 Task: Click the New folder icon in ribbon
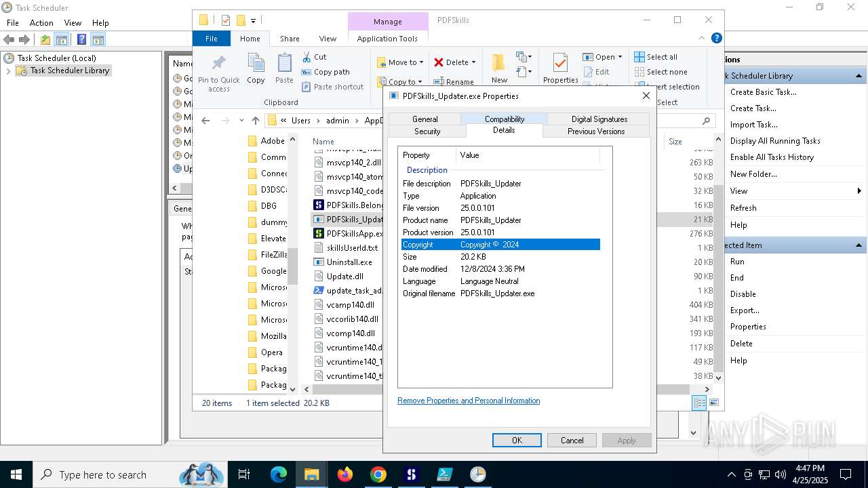click(499, 63)
